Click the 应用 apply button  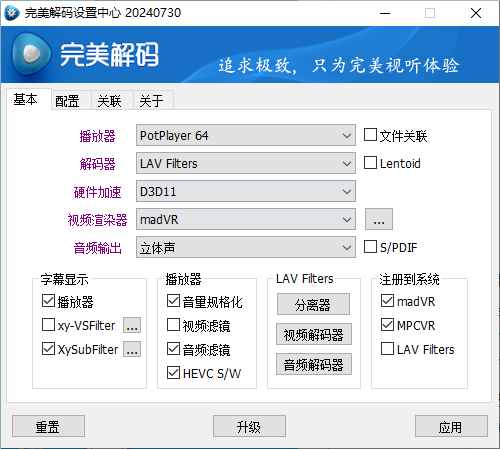[451, 426]
